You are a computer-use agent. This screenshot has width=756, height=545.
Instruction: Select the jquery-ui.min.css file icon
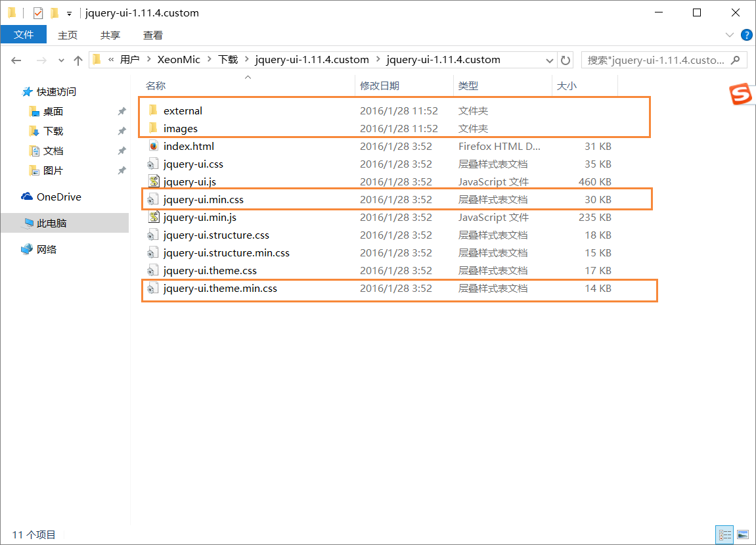pyautogui.click(x=153, y=199)
